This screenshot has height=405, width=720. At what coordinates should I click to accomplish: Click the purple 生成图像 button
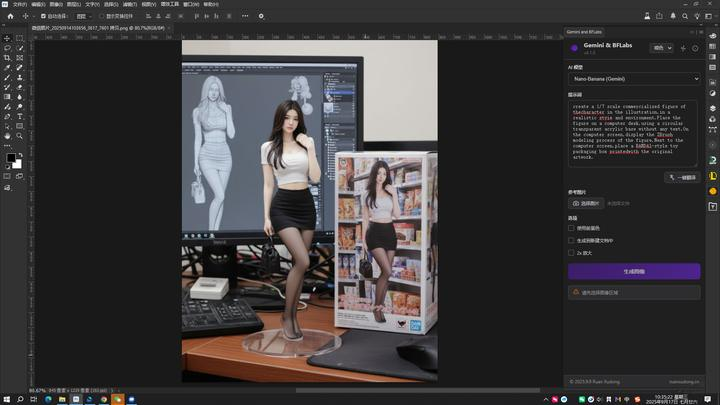coord(633,271)
